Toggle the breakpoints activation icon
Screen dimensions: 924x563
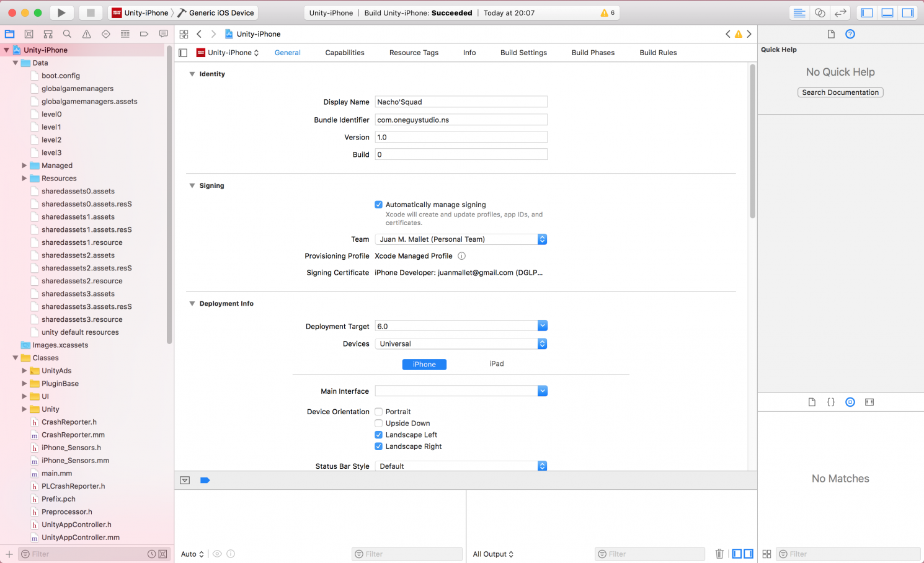pyautogui.click(x=205, y=481)
